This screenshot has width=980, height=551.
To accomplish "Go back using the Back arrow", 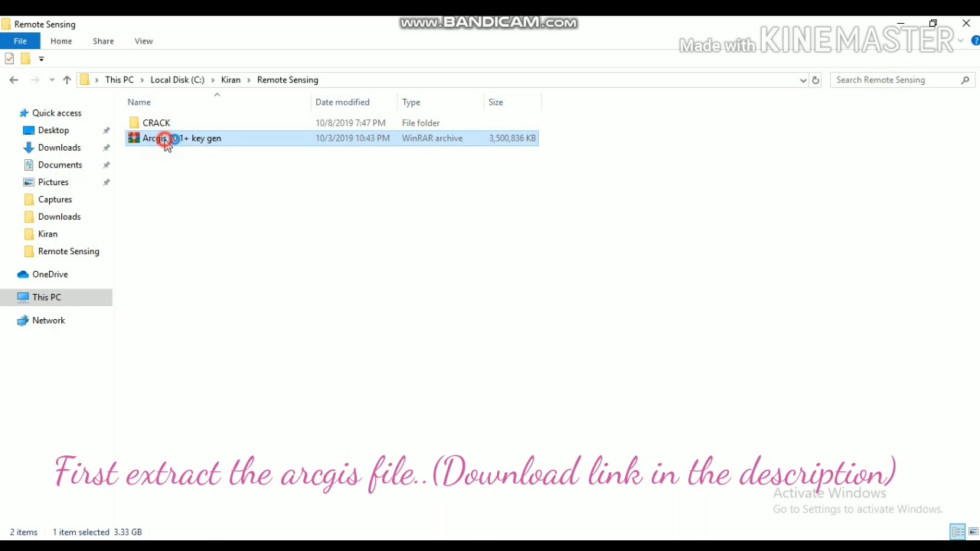I will (14, 80).
